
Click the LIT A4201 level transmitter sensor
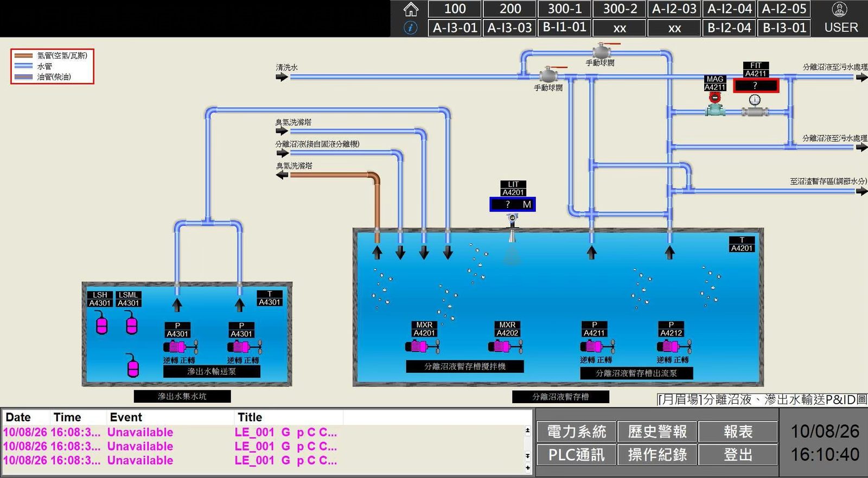(512, 228)
